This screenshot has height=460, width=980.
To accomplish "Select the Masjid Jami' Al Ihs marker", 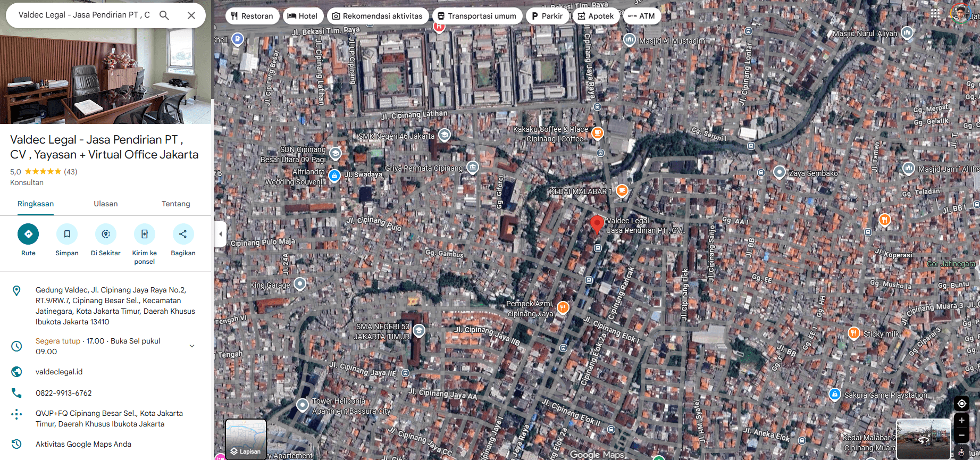I will (x=908, y=169).
